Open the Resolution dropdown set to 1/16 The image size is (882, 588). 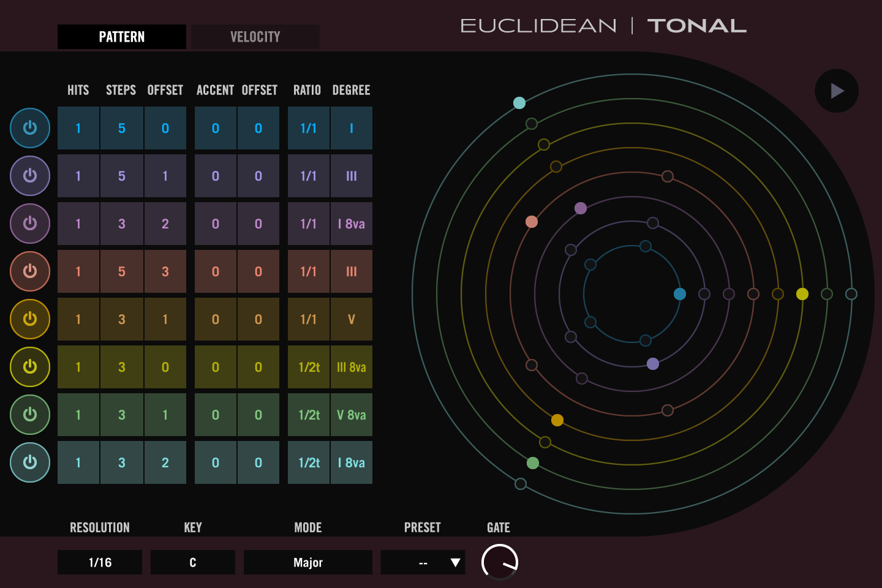pyautogui.click(x=99, y=562)
